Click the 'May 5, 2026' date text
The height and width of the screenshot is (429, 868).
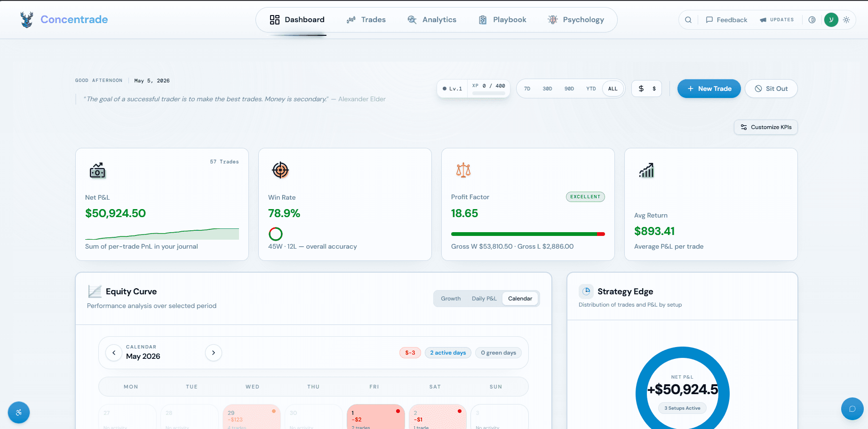152,81
